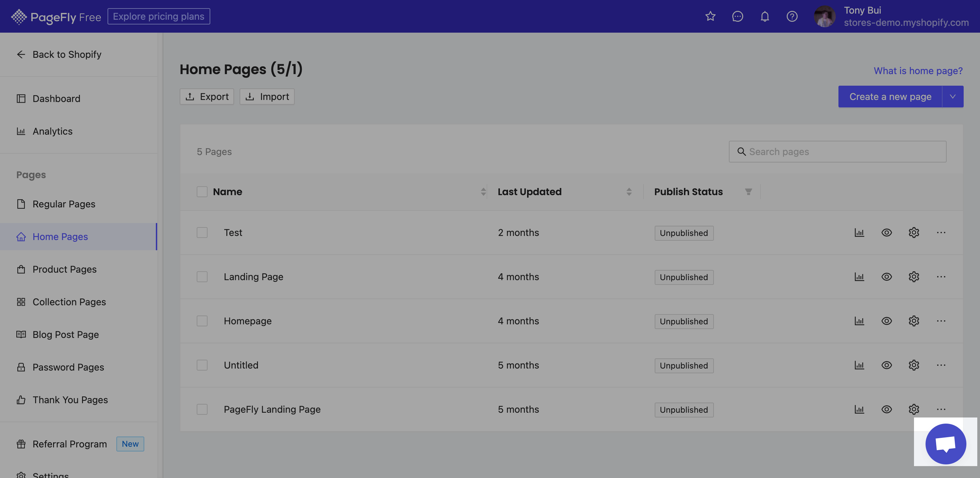Screen dimensions: 980x478
Task: Click the PageFly logo icon
Action: tap(19, 17)
